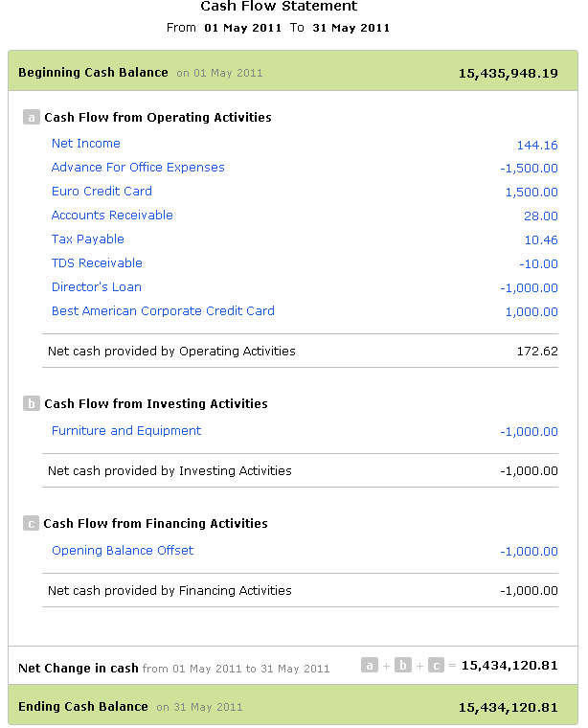Click the 10.46 Tax Payable amount
Screen dimensions: 588x728
click(541, 240)
